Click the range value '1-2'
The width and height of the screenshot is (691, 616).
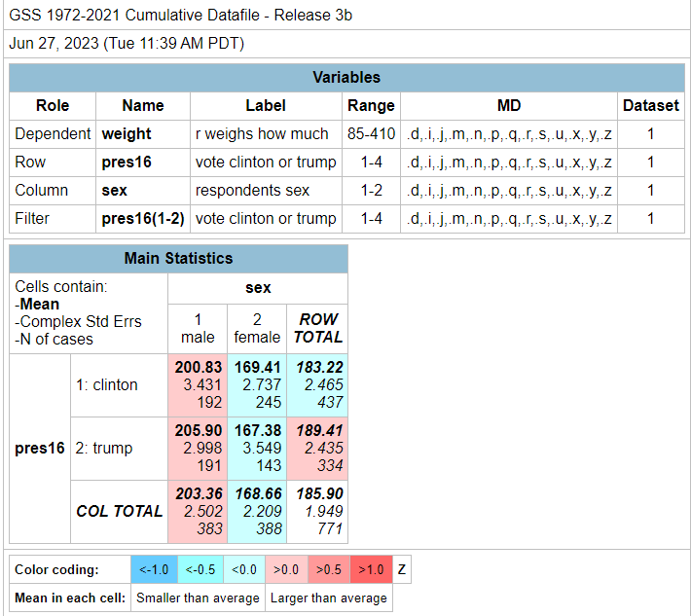(371, 191)
